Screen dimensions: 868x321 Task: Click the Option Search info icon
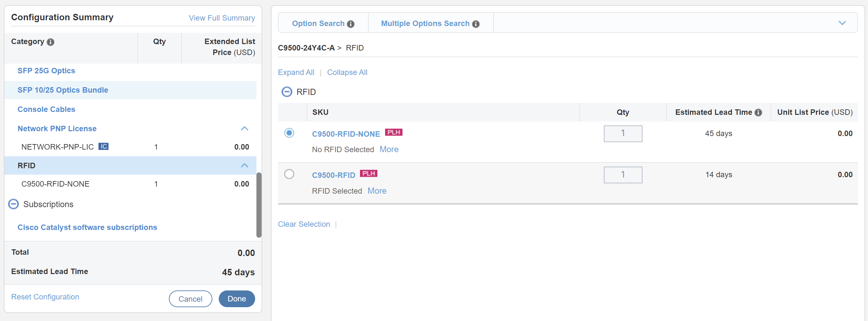(351, 24)
